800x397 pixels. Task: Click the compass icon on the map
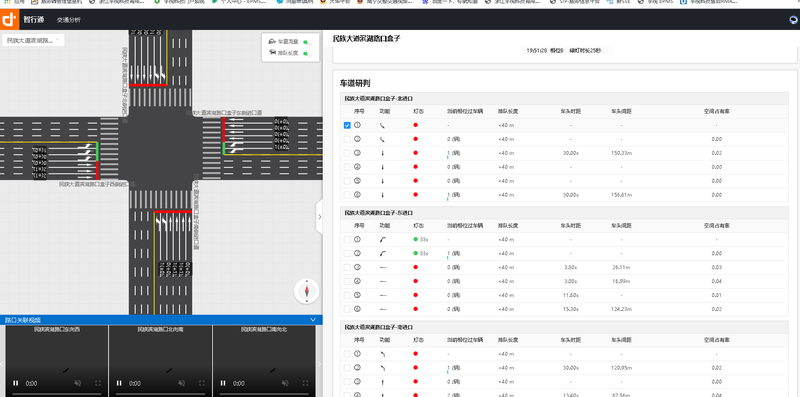[307, 291]
